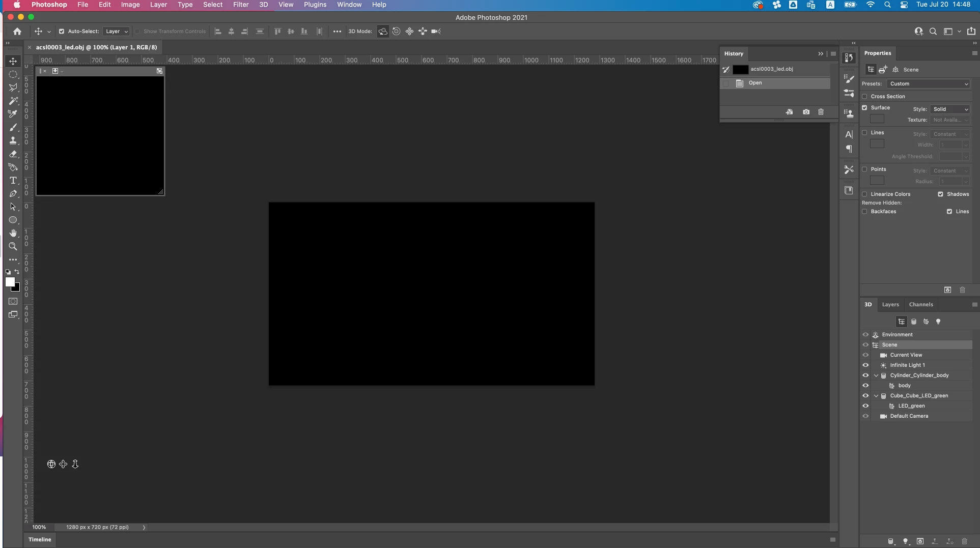The image size is (980, 548).
Task: Filter 3D panel by Lights
Action: 938,322
